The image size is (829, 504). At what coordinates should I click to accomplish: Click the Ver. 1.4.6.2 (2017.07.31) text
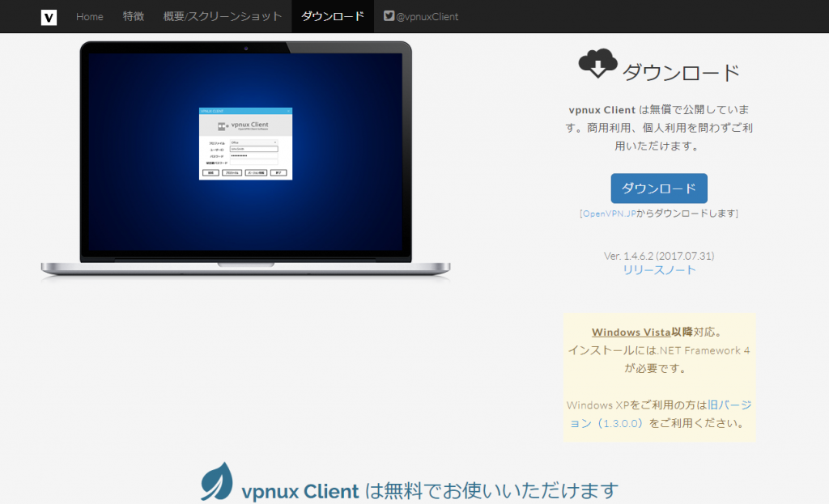(x=659, y=256)
